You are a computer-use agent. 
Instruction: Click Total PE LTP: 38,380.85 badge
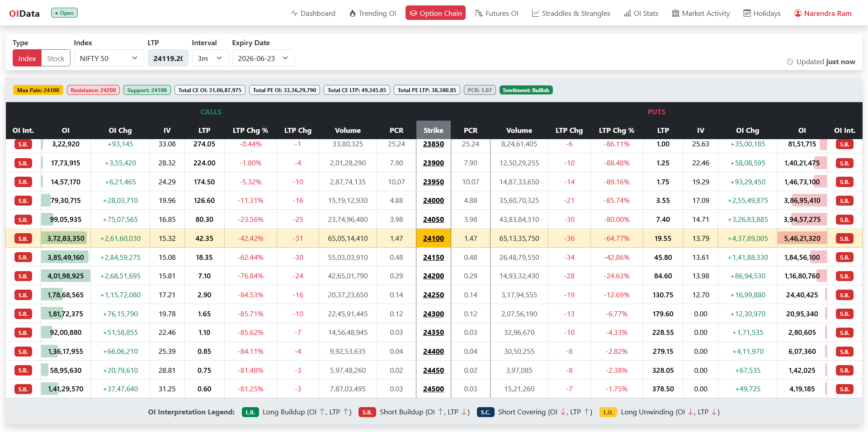(x=427, y=90)
